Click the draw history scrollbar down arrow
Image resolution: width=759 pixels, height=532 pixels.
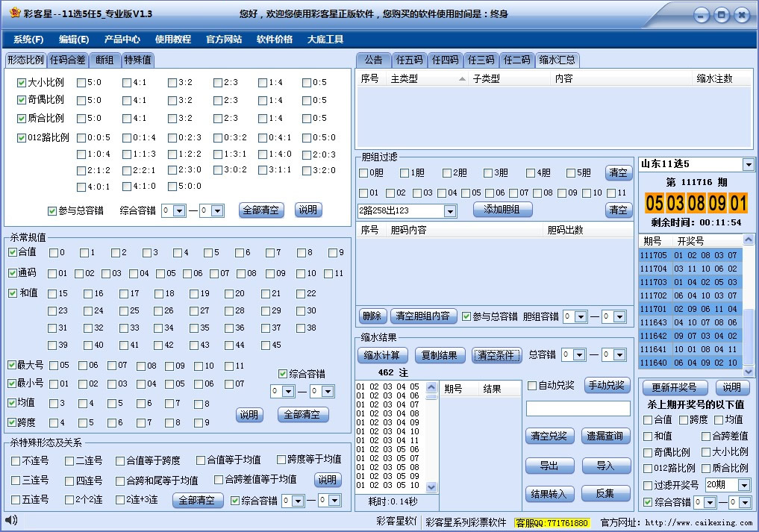point(748,371)
